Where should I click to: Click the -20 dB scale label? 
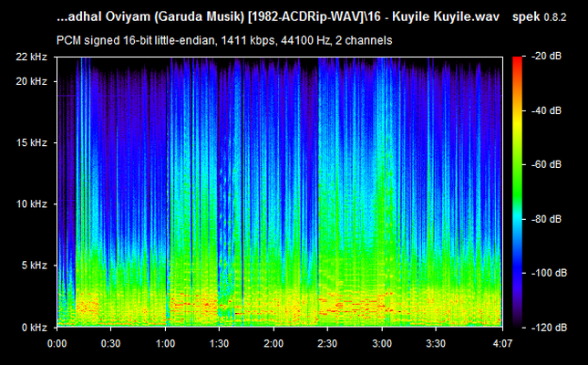(x=546, y=57)
